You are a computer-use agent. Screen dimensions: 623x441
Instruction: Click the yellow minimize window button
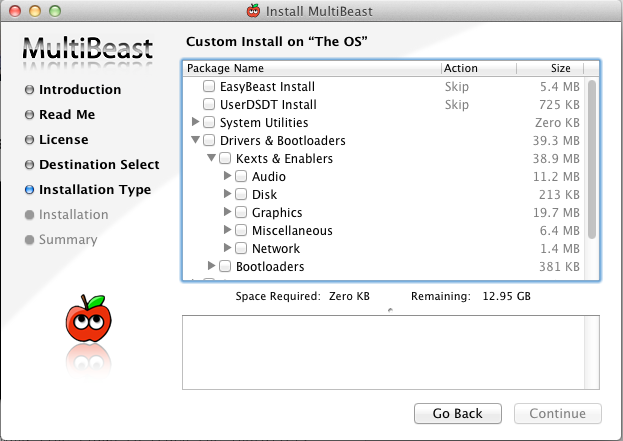click(35, 11)
